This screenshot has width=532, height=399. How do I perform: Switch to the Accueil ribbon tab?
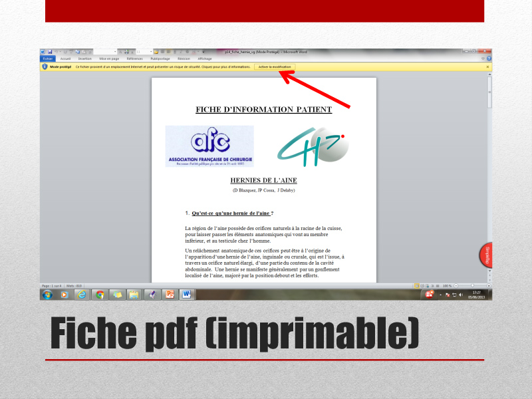(65, 59)
